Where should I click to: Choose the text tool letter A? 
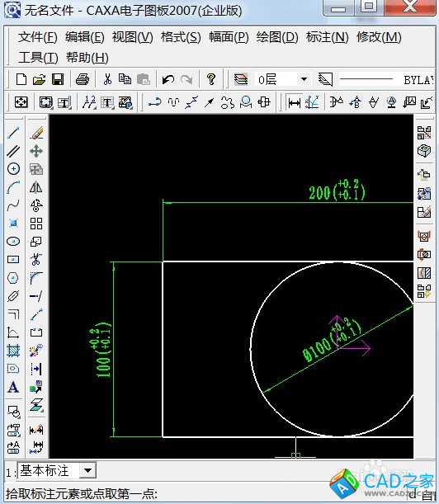[13, 388]
